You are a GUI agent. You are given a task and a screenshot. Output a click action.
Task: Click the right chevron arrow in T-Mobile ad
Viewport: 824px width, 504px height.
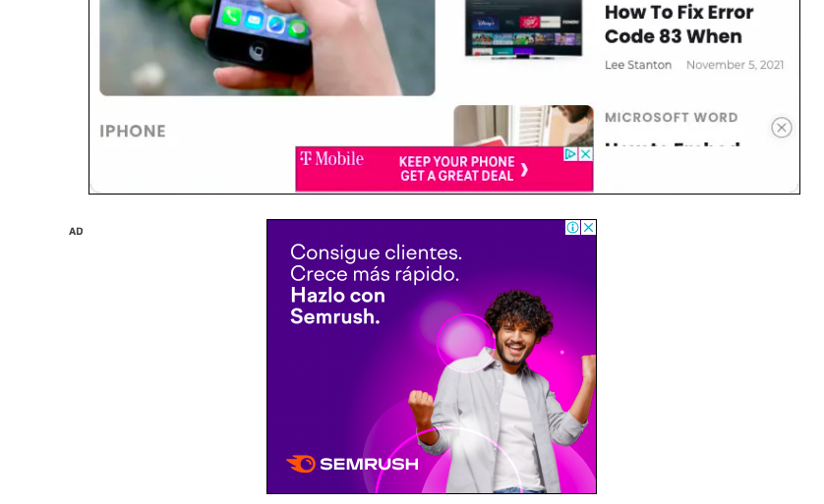tap(524, 170)
